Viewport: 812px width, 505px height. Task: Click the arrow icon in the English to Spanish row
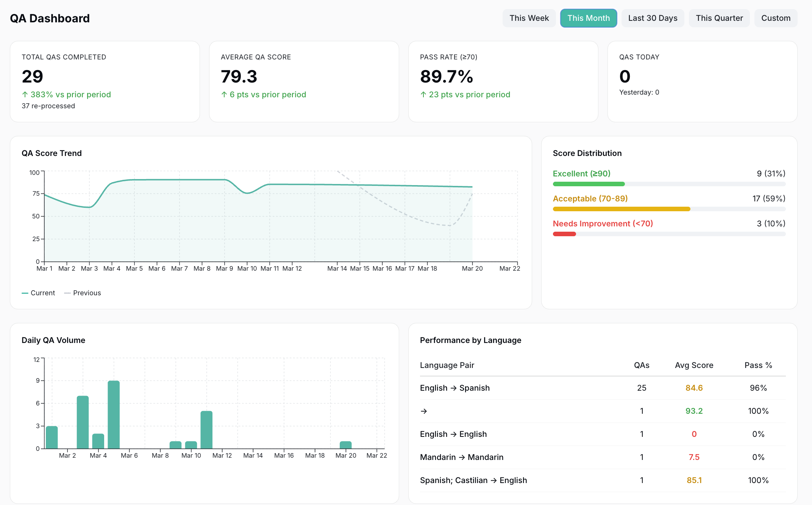tap(453, 388)
